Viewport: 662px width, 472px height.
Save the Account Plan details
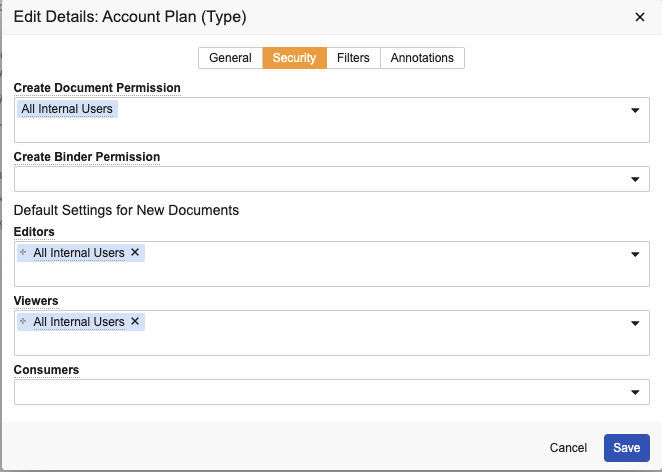(x=626, y=448)
